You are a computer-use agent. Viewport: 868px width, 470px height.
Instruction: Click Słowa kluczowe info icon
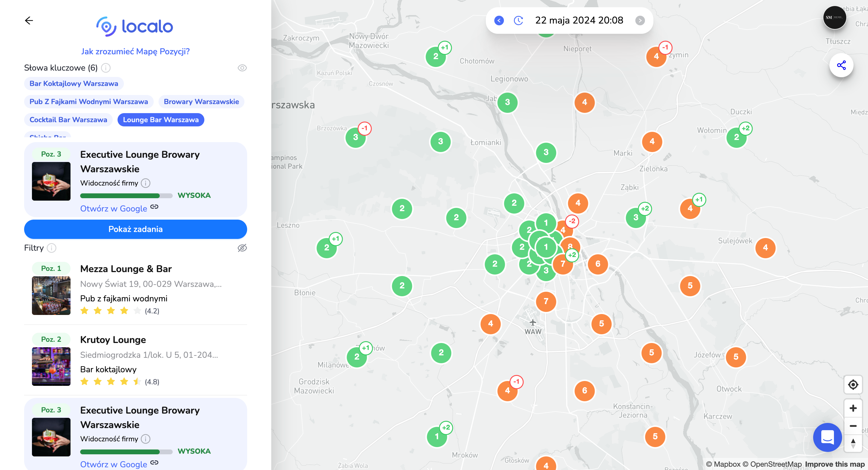click(x=106, y=68)
